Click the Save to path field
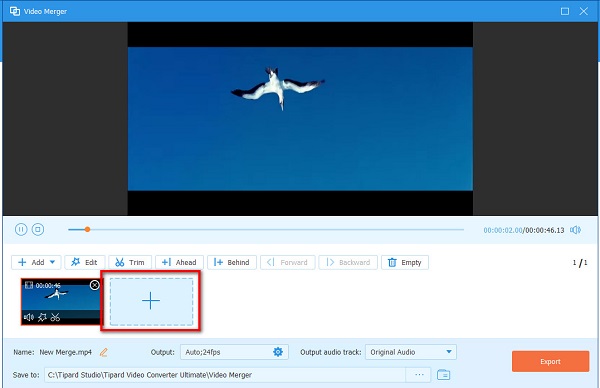Viewport: 600px width, 388px height. point(225,375)
